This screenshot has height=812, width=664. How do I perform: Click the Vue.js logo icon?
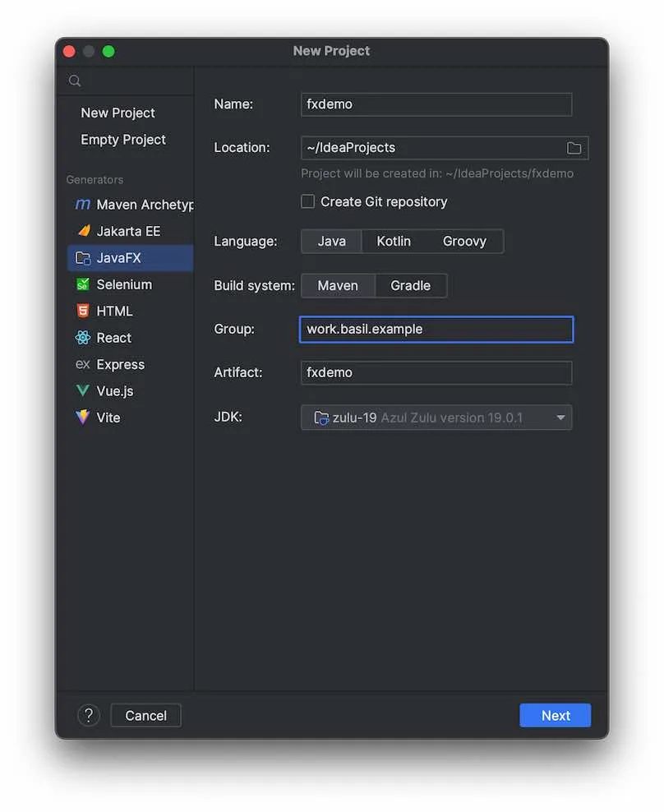tap(82, 391)
